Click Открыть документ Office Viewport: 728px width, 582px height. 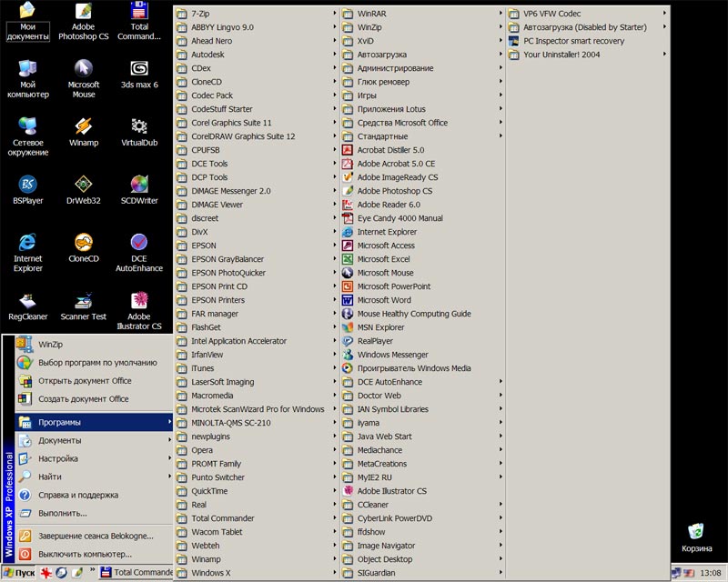click(94, 381)
